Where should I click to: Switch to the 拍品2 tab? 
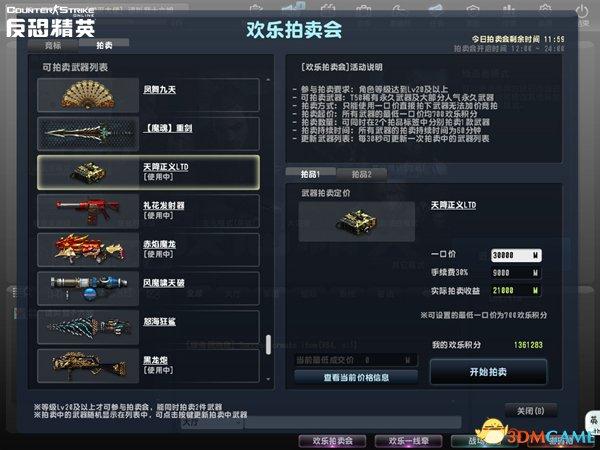coord(362,174)
